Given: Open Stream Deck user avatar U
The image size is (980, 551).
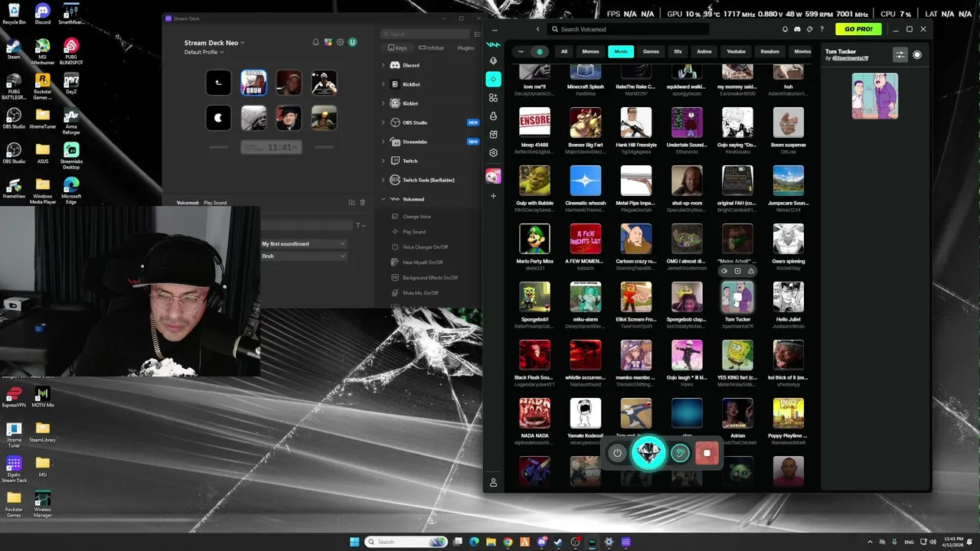Looking at the screenshot, I should coord(352,42).
